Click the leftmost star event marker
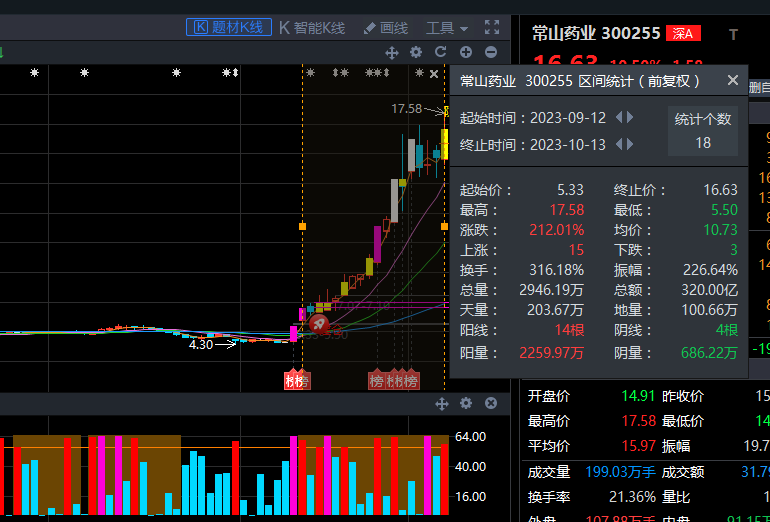The width and height of the screenshot is (770, 522). click(x=34, y=73)
